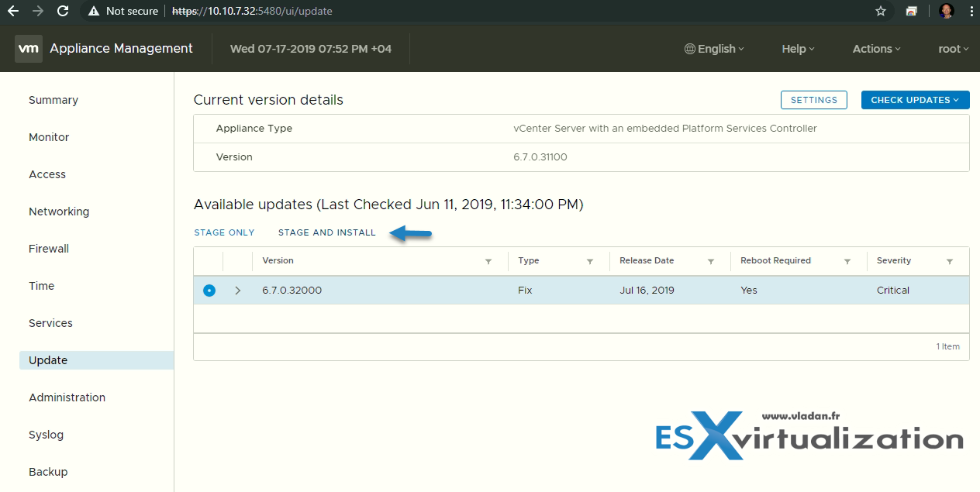Click the VMware vm logo icon
The width and height of the screenshot is (980, 492).
[29, 49]
